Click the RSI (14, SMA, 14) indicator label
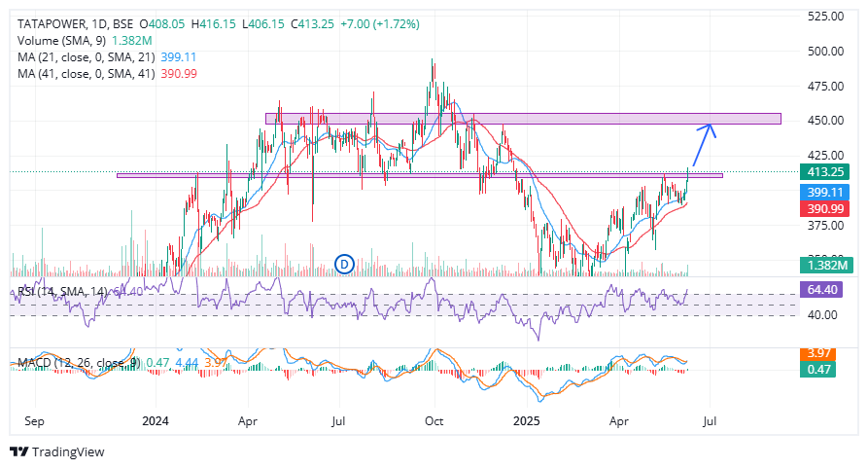 (x=62, y=292)
